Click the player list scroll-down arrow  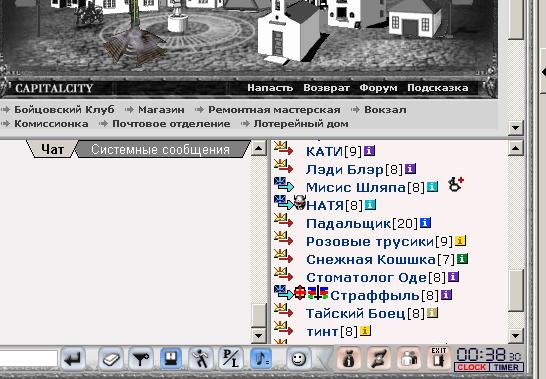515,336
